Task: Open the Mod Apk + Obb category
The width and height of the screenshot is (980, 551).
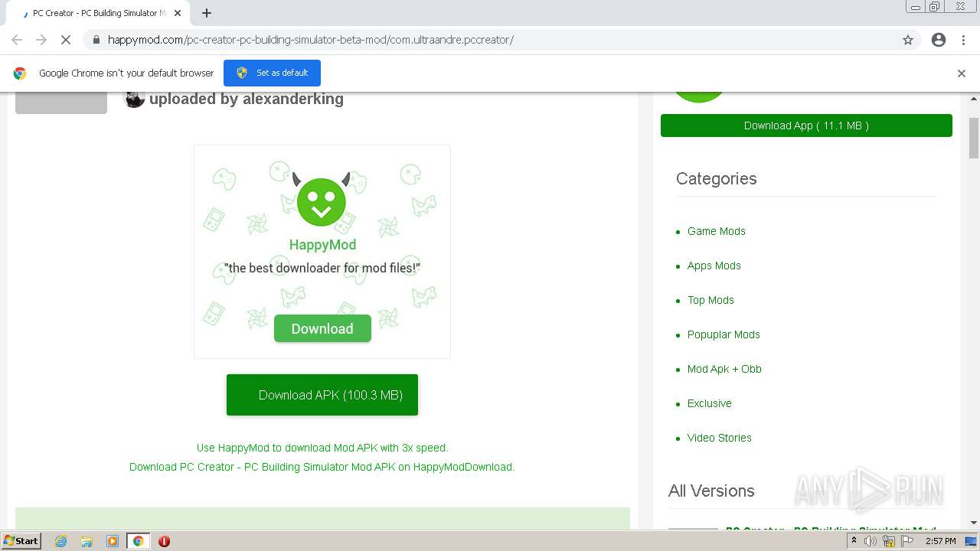Action: tap(724, 369)
